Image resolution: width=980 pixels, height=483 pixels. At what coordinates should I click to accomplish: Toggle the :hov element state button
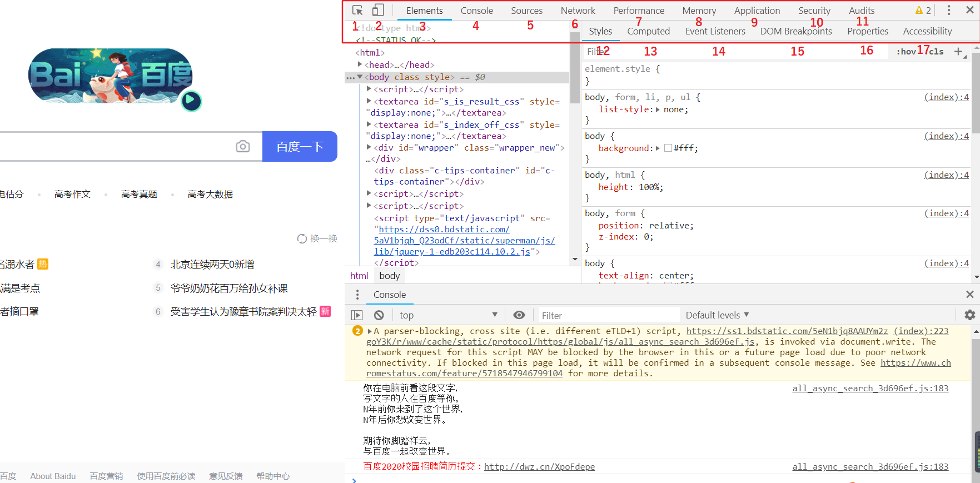(906, 52)
